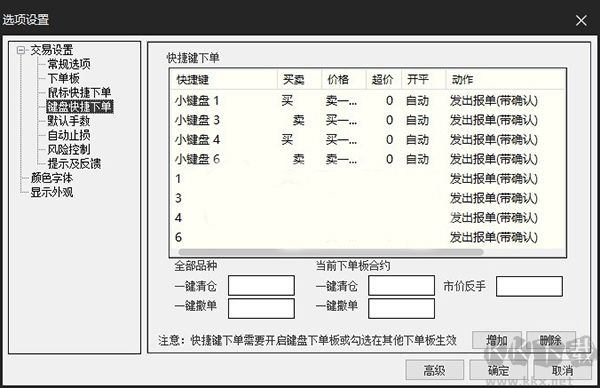Click the 开平 column header
This screenshot has width=600, height=388.
[424, 80]
